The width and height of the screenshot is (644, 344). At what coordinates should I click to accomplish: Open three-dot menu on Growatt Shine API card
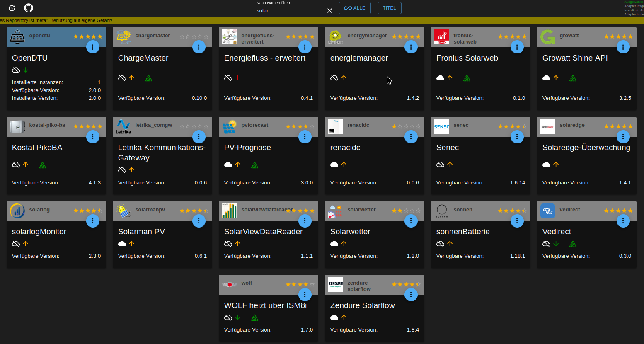tap(623, 47)
